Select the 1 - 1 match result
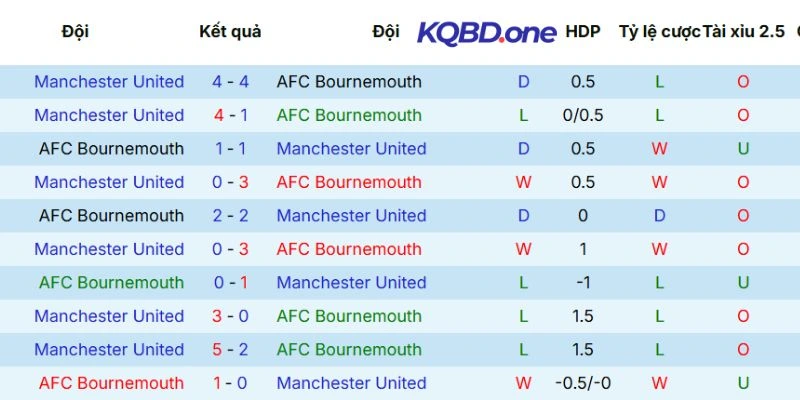800x400 pixels. [230, 149]
